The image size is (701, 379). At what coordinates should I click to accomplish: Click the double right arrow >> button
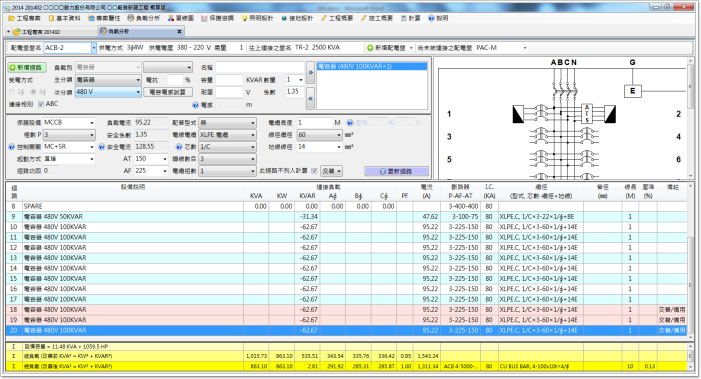coord(310,73)
